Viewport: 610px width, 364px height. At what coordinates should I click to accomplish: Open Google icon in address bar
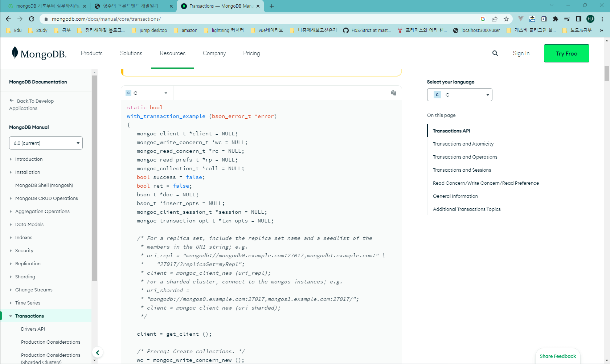point(483,19)
